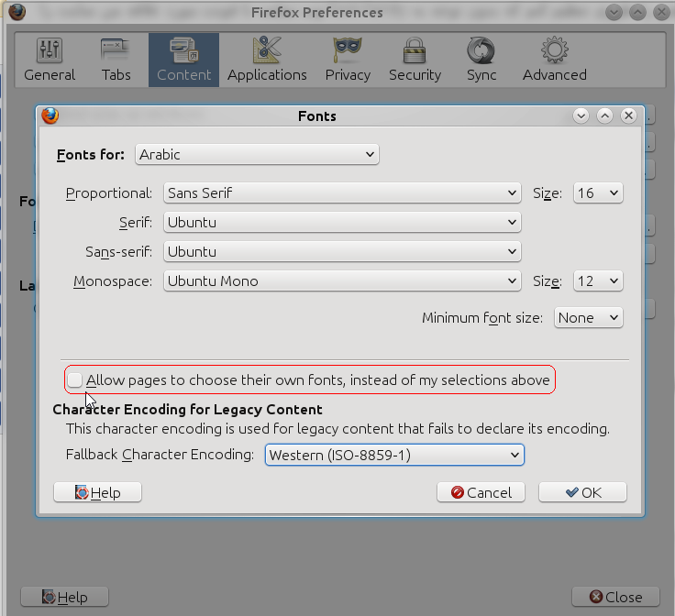Click the Character Encoding for Legacy Content heading

(187, 409)
